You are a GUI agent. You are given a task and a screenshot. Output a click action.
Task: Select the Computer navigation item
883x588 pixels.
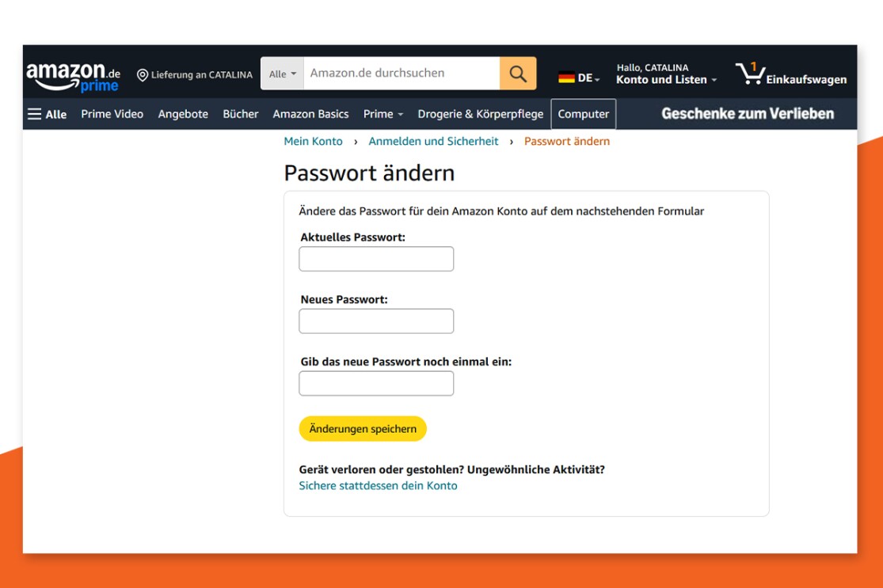[x=583, y=114]
